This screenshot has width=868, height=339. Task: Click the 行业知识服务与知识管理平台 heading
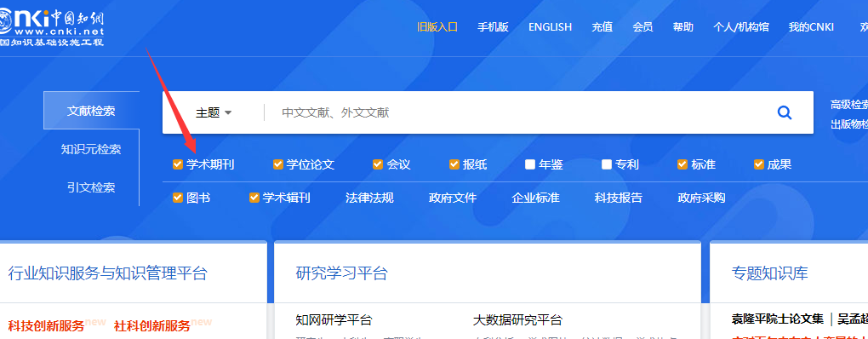107,273
